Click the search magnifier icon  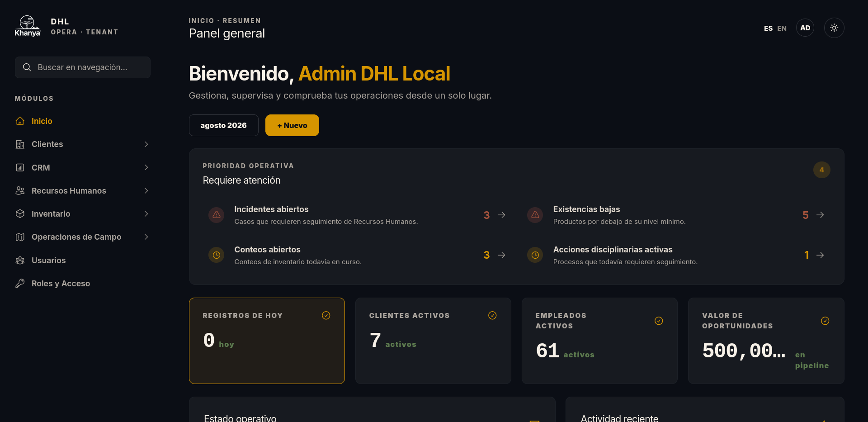pos(27,67)
